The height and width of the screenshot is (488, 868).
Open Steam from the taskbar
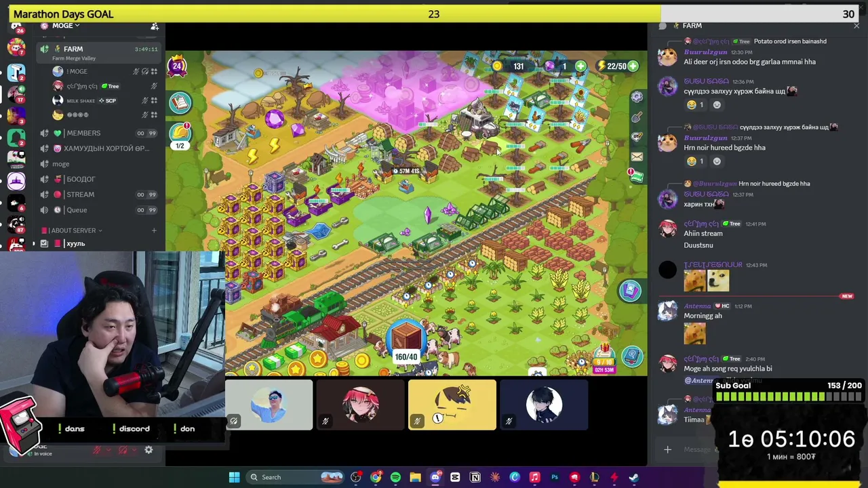click(x=633, y=477)
